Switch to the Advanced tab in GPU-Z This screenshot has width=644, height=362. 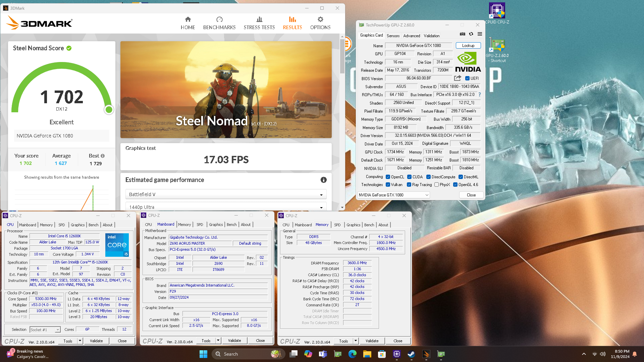coord(412,36)
